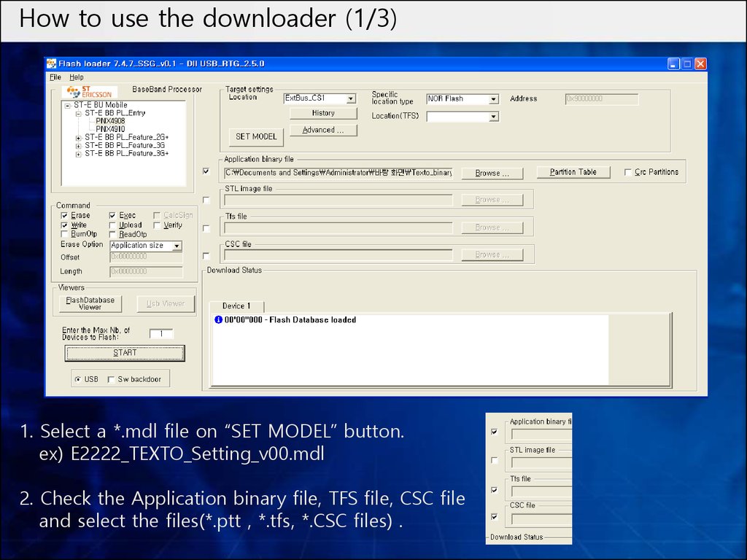Image resolution: width=747 pixels, height=560 pixels.
Task: Click the STL image file Browse button
Action: (x=492, y=200)
